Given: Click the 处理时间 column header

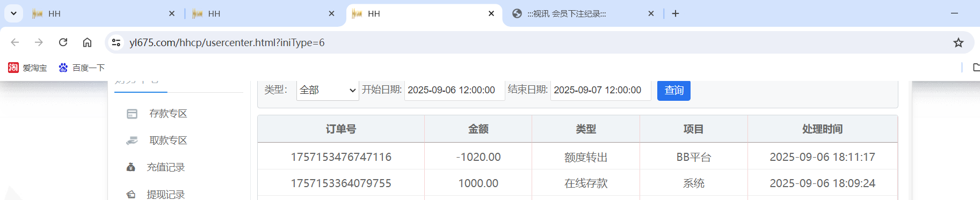Looking at the screenshot, I should click(x=823, y=129).
